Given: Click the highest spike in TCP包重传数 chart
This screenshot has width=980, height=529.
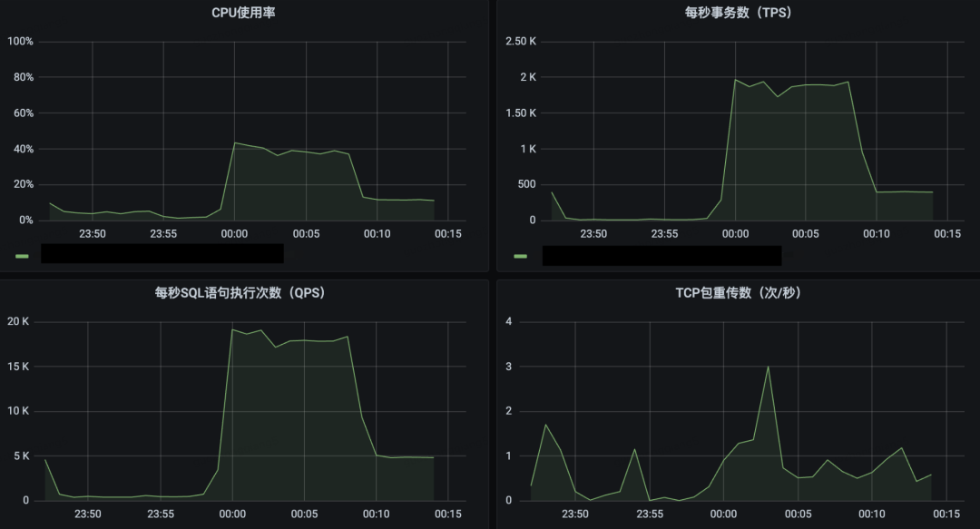Looking at the screenshot, I should (x=769, y=367).
